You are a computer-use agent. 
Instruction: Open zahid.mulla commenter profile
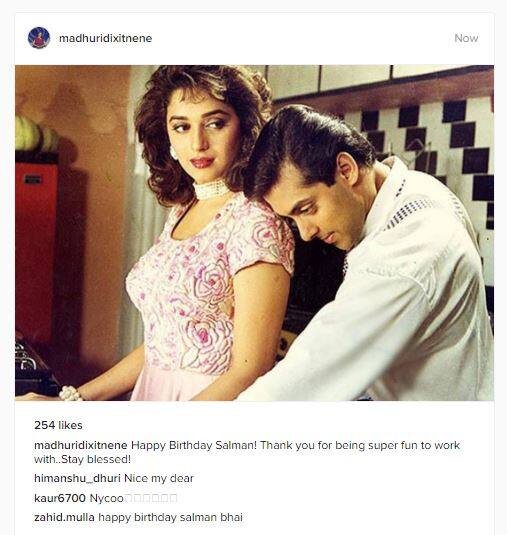[x=64, y=517]
